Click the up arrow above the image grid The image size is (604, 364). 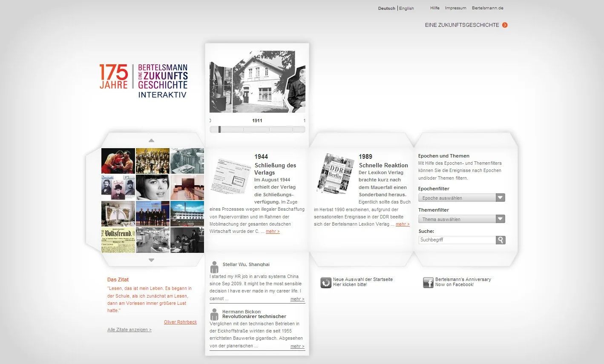151,140
